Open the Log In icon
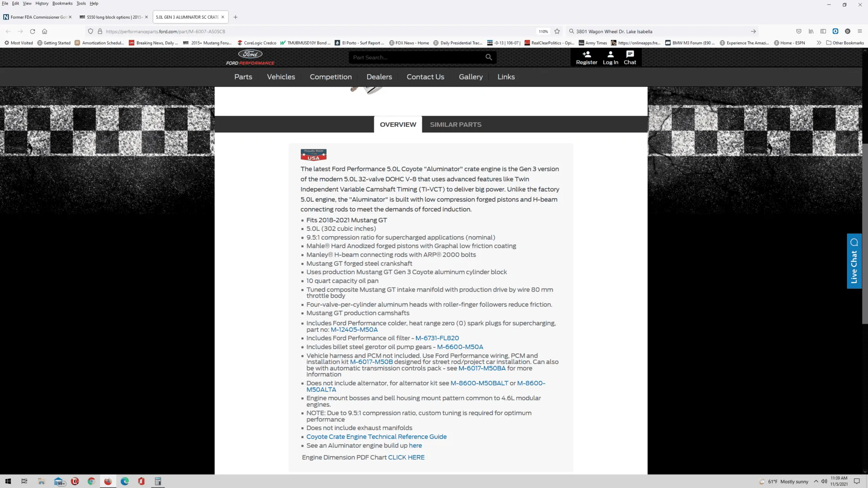This screenshot has height=488, width=868. [x=610, y=58]
